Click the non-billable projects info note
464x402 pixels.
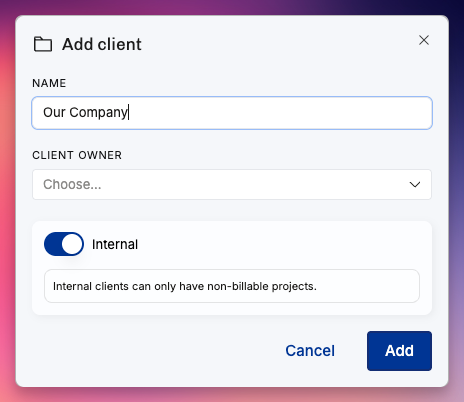(232, 286)
